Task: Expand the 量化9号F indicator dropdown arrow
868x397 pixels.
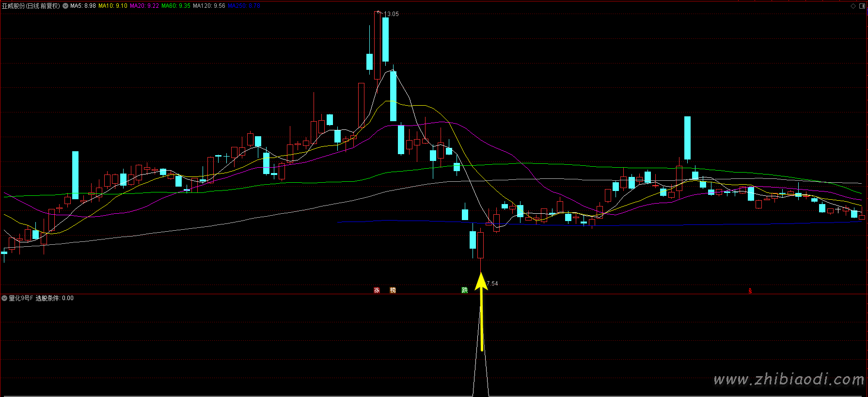Action: (x=4, y=298)
